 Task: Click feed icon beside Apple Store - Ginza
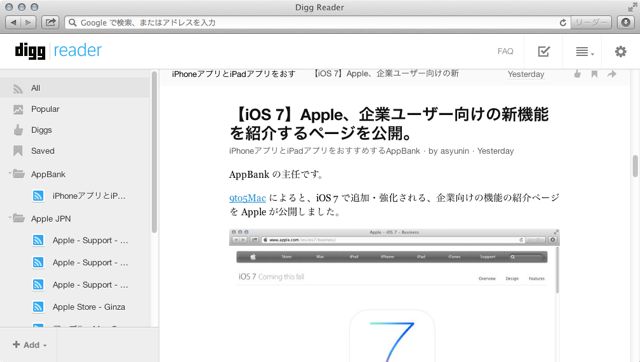[x=38, y=306]
